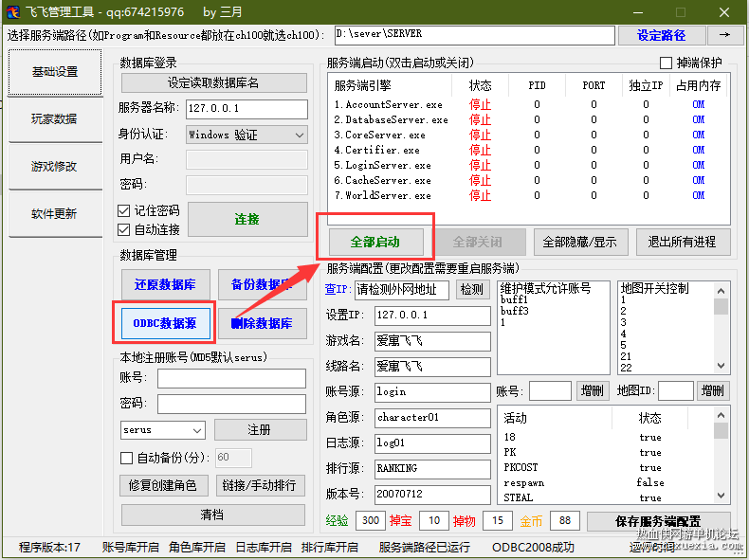Click the local register 密码 input field
This screenshot has height=560, width=749.
pos(231,404)
